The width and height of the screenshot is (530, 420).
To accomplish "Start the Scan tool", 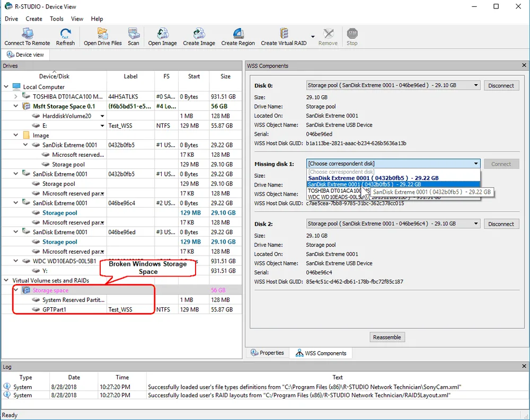I will [x=134, y=37].
